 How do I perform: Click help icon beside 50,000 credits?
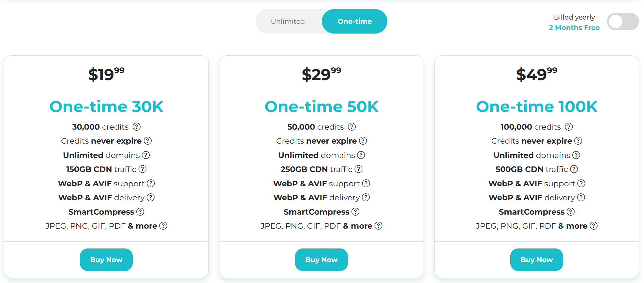pos(352,127)
